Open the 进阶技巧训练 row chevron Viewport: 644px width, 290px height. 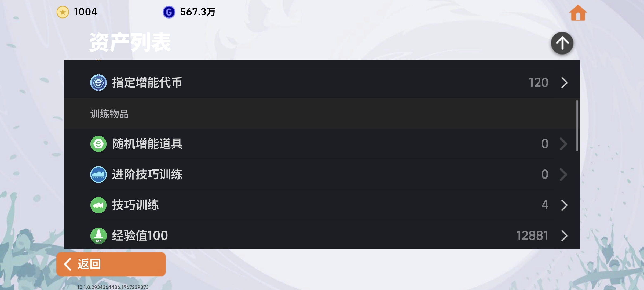pos(563,175)
